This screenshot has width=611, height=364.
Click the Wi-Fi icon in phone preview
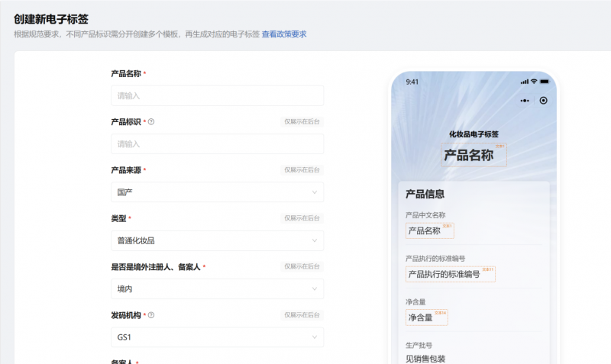pos(534,82)
